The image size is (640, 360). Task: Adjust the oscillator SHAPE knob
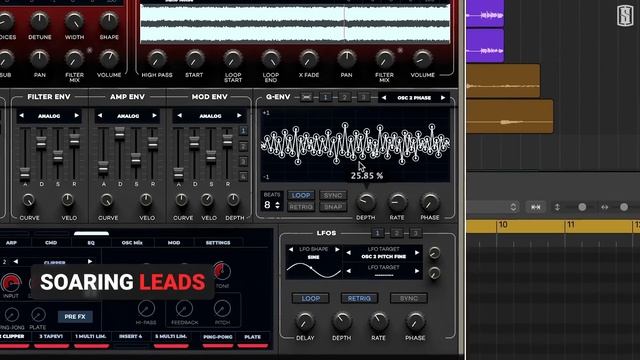pyautogui.click(x=109, y=21)
